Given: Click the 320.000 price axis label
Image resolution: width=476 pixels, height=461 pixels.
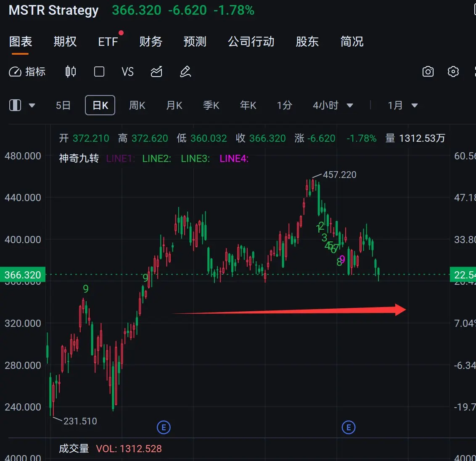Looking at the screenshot, I should point(23,323).
